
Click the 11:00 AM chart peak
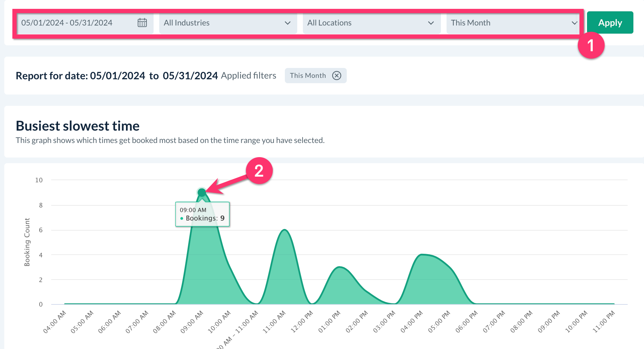click(x=284, y=230)
